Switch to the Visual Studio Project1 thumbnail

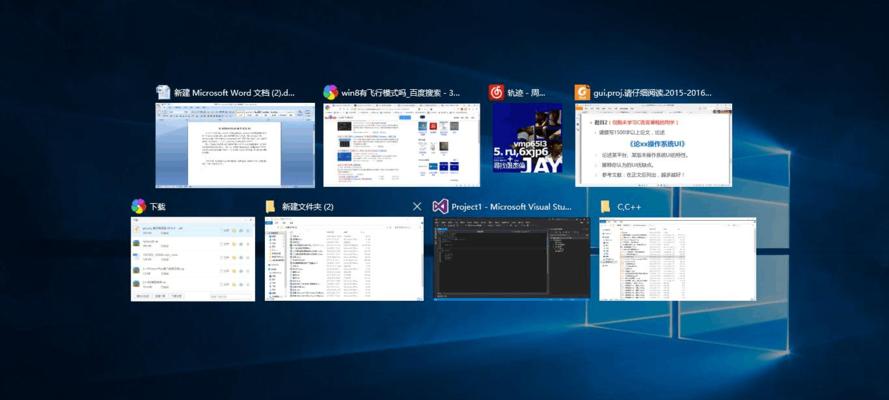512,259
